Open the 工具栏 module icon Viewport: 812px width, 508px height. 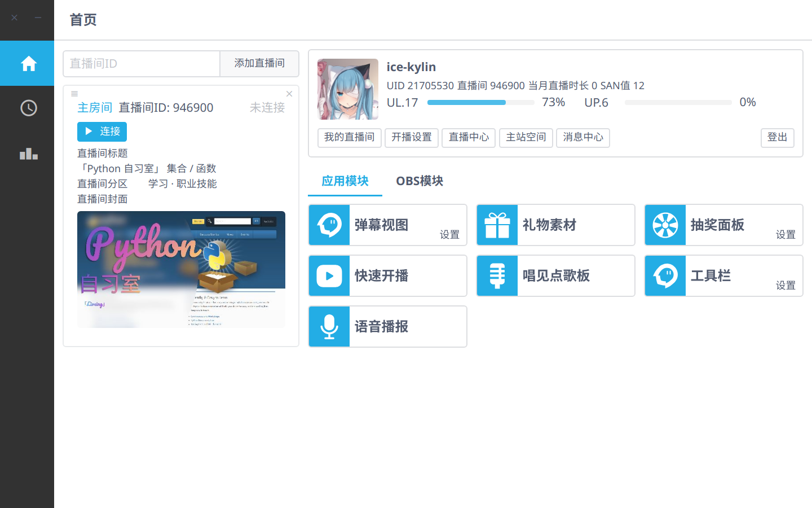coord(665,276)
